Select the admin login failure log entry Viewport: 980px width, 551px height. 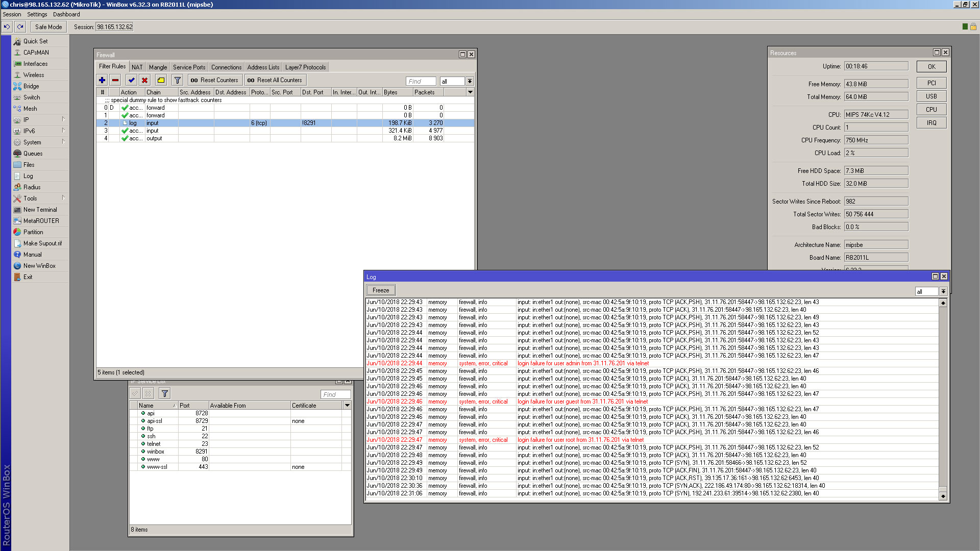click(652, 363)
